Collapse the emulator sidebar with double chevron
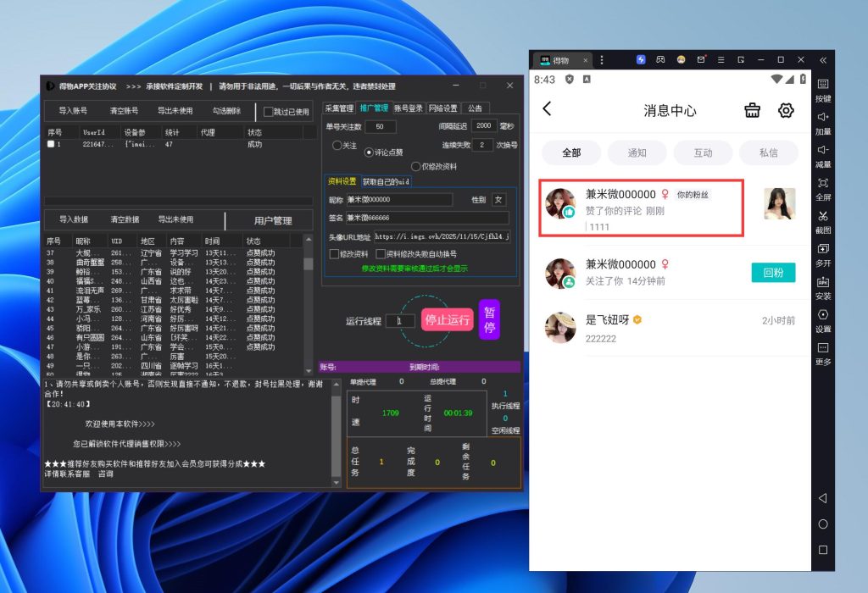Screen dimensions: 868x593 click(x=822, y=60)
